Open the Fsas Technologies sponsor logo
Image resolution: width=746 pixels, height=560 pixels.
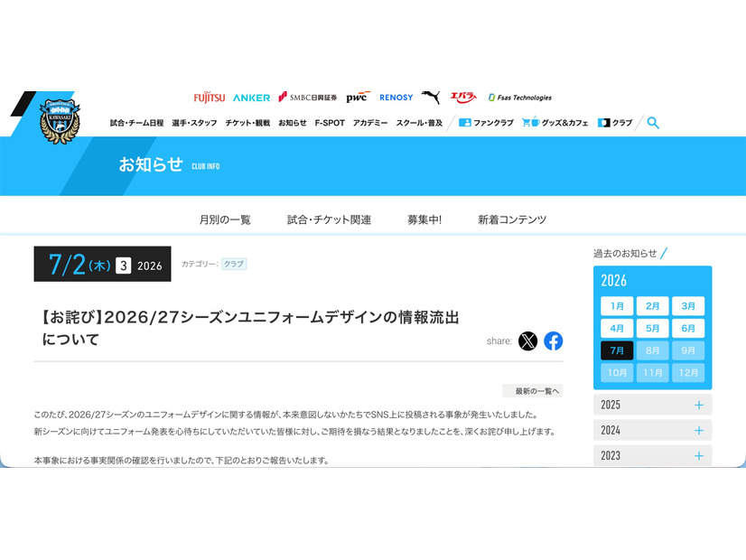[520, 98]
